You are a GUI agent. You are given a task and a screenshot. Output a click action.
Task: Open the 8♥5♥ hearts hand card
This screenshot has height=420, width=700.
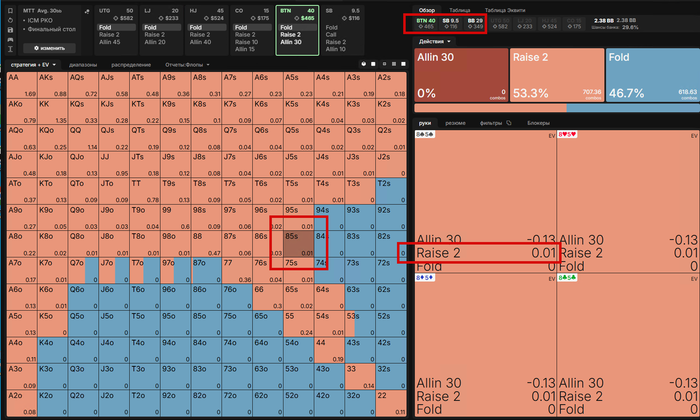[628, 201]
